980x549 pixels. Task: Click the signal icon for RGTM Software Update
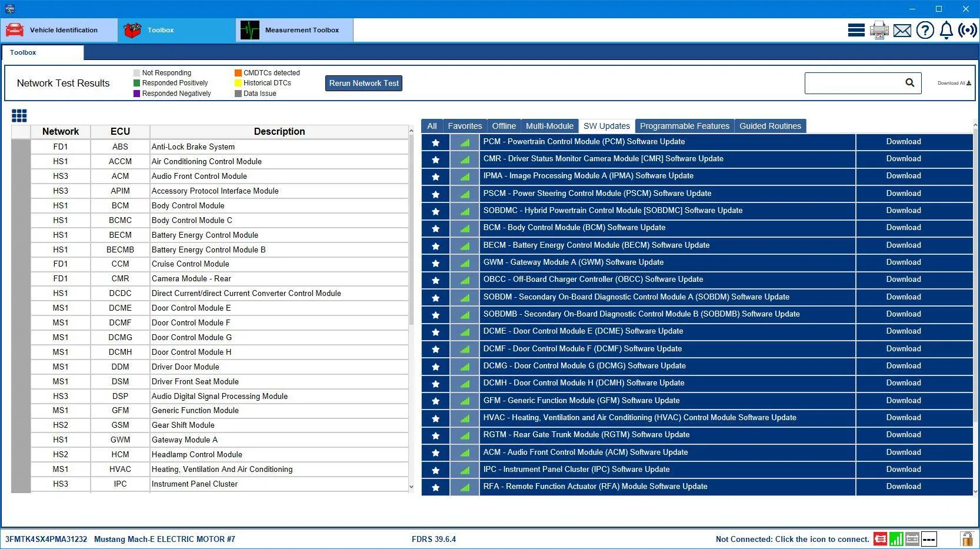point(465,435)
